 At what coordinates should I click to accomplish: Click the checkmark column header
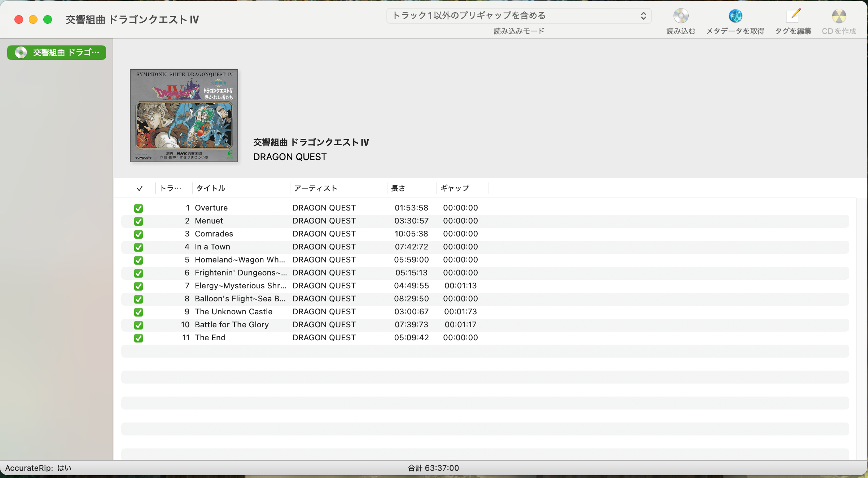140,188
